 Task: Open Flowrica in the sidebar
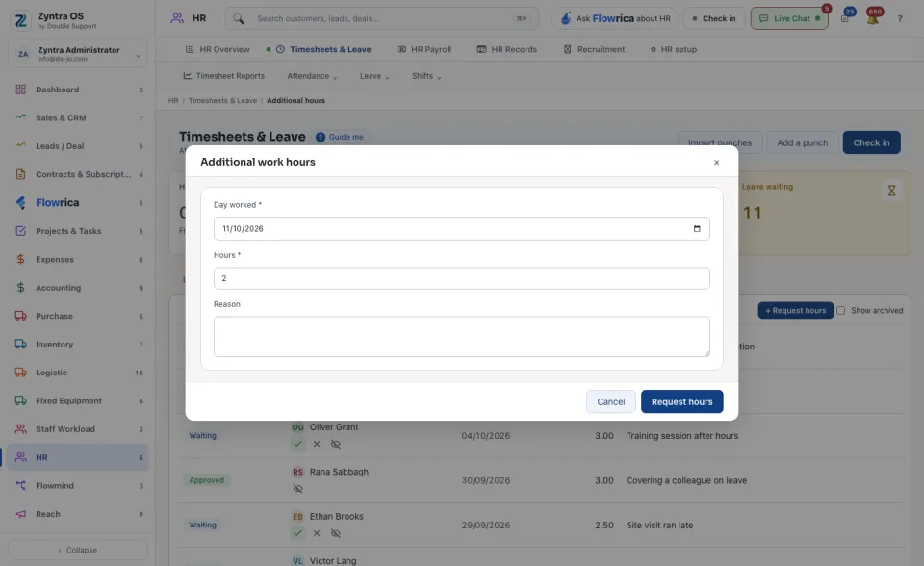[57, 203]
